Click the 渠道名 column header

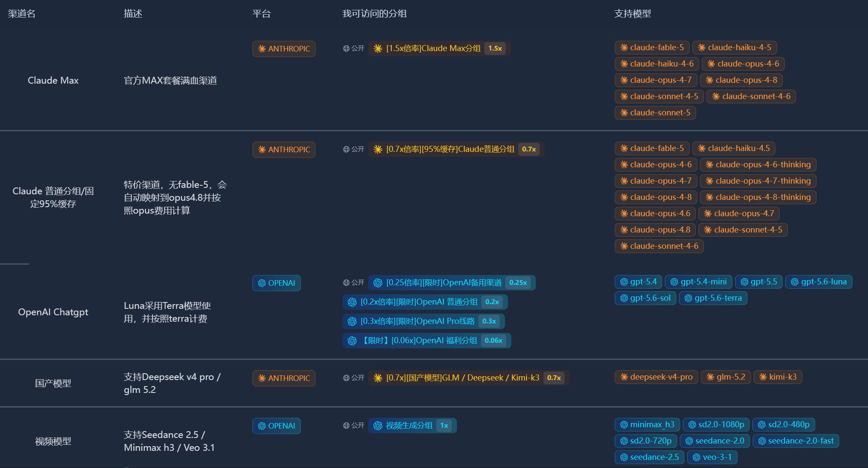(x=21, y=14)
